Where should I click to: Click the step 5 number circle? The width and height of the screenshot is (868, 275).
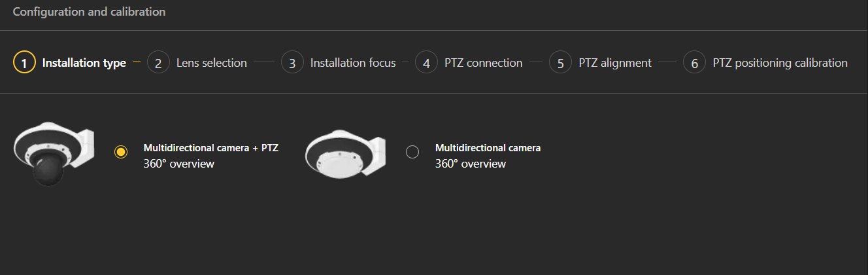tap(561, 63)
